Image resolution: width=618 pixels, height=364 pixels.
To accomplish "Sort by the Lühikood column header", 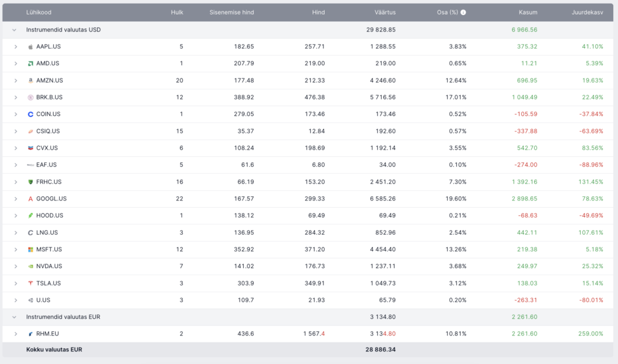I will pos(38,12).
